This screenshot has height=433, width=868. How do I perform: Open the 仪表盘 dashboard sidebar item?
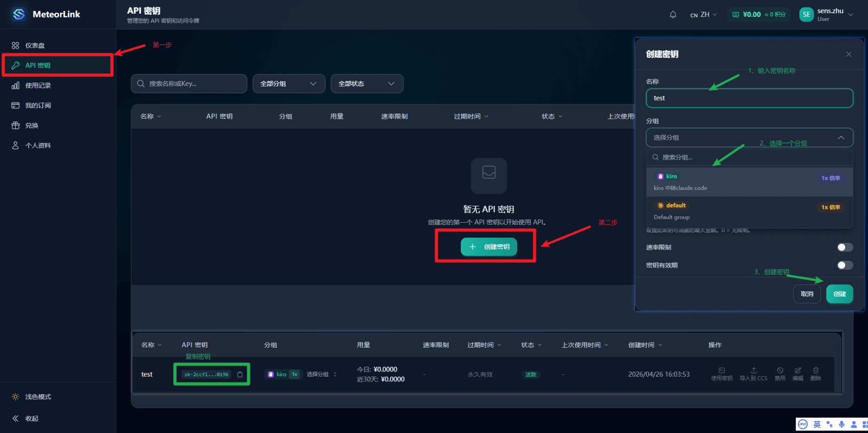pos(58,46)
